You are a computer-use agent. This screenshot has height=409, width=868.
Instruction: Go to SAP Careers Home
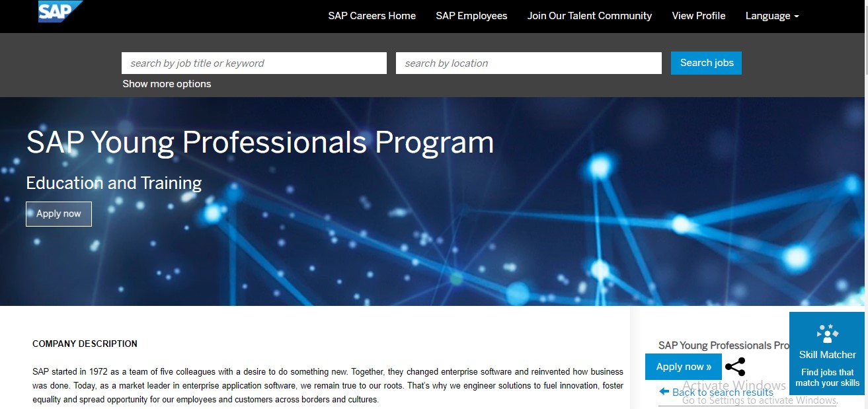pyautogui.click(x=372, y=16)
